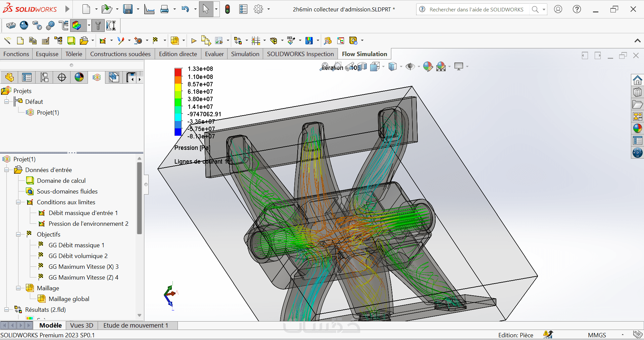Collapse the Conditions aux limites node
Viewport: 644px width, 340px height.
(18, 202)
